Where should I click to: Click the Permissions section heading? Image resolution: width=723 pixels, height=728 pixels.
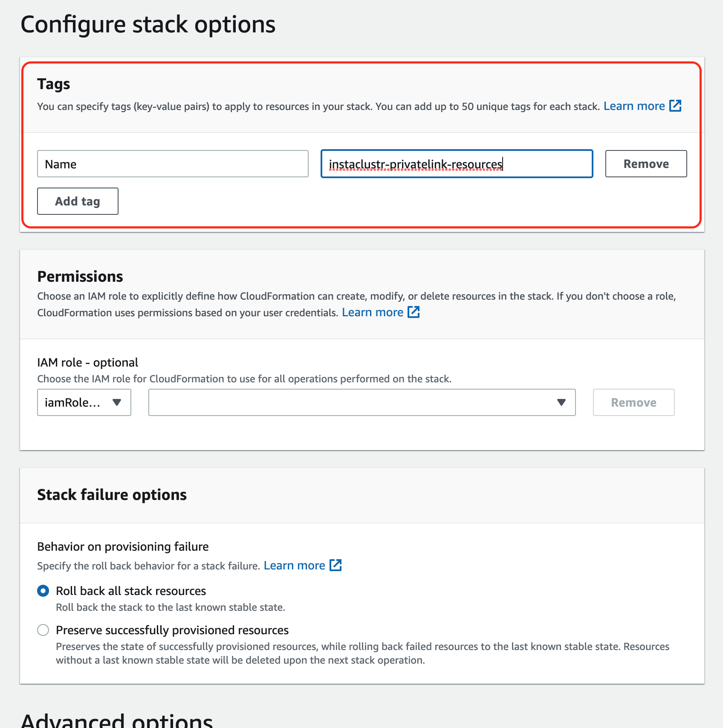click(x=80, y=277)
